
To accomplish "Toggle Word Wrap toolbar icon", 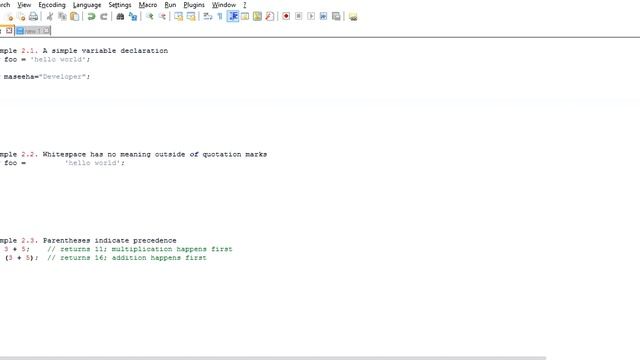I will 208,17.
